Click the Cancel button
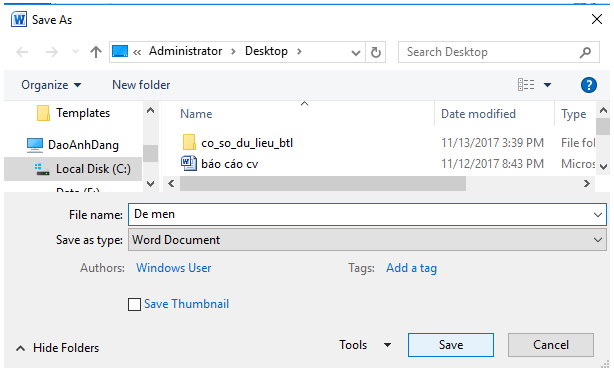 (x=551, y=345)
